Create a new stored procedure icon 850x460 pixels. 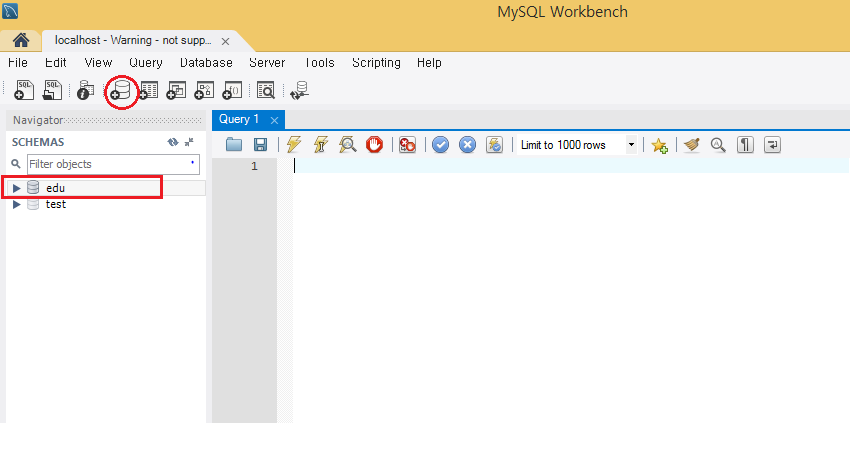coord(204,90)
